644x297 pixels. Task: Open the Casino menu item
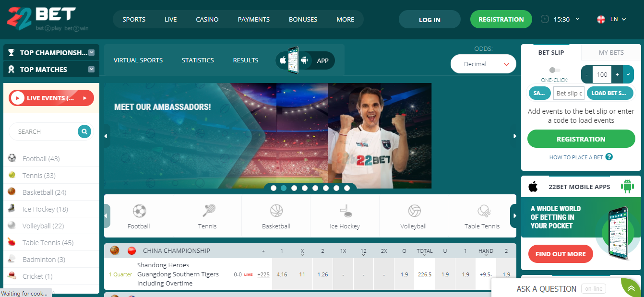pyautogui.click(x=207, y=20)
